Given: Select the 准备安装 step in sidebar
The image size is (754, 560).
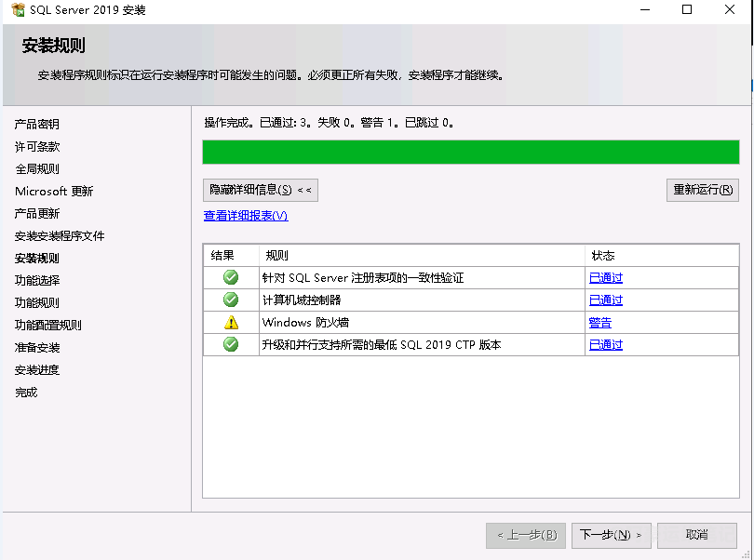Looking at the screenshot, I should tap(37, 348).
